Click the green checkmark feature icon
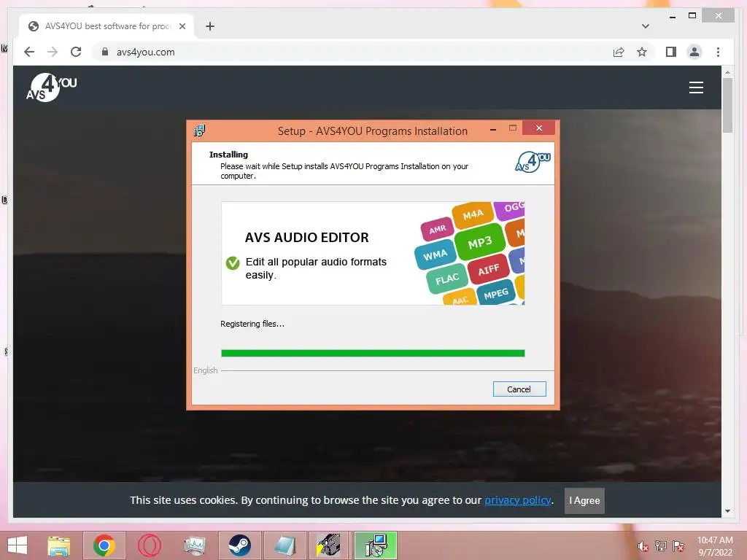Viewport: 747px width, 560px height. (233, 262)
